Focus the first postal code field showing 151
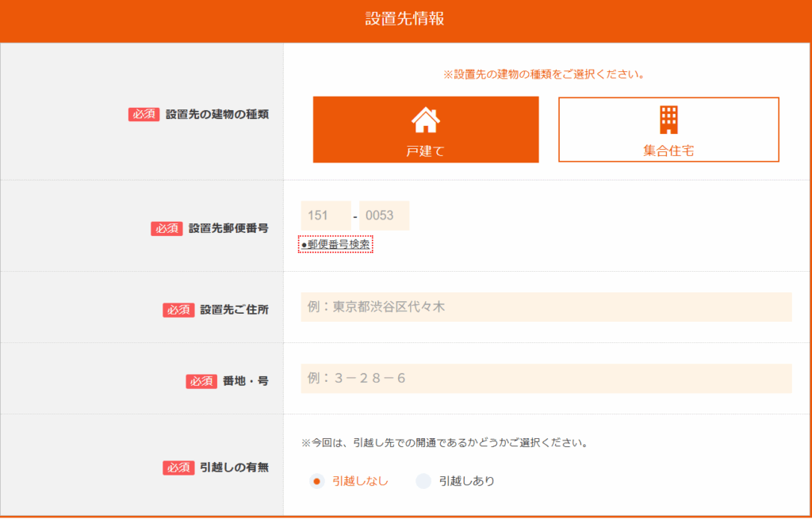This screenshot has width=812, height=519. pos(325,216)
